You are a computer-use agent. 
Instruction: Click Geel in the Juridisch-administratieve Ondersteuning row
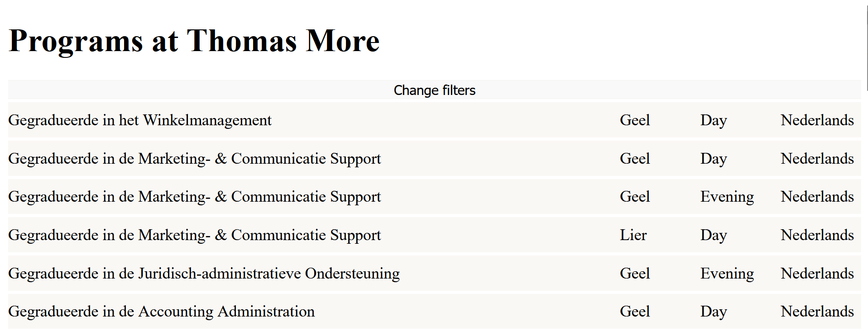pyautogui.click(x=634, y=274)
